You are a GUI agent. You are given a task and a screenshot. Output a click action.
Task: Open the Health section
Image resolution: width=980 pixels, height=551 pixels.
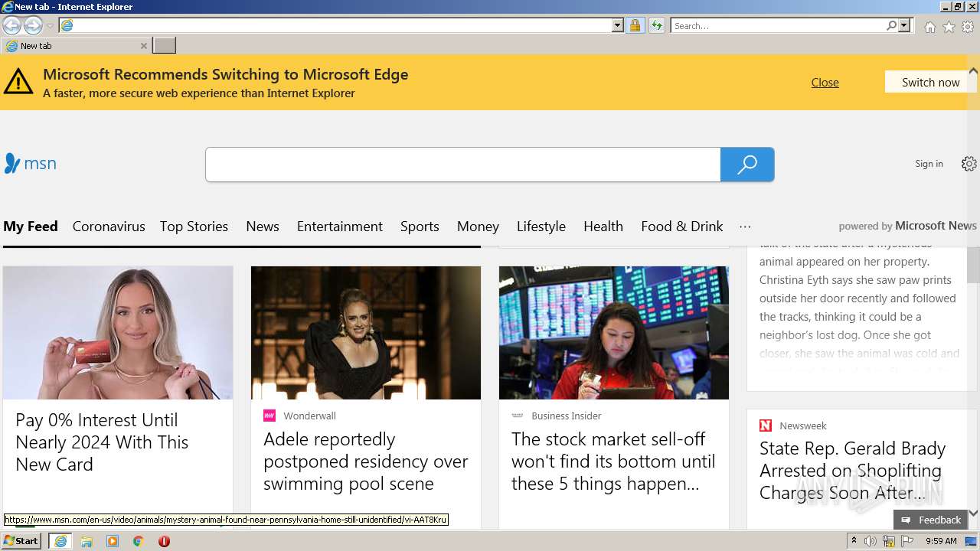[x=603, y=227]
